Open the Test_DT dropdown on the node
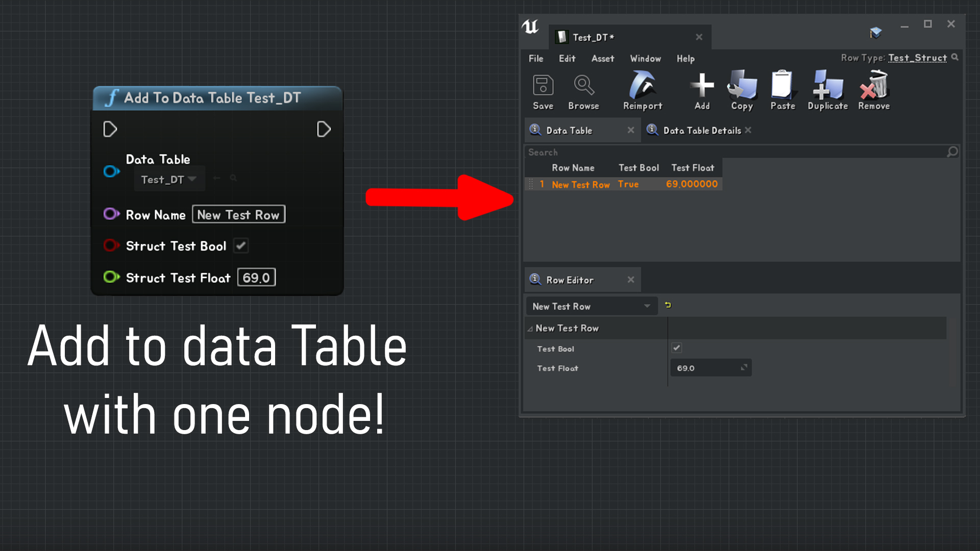The image size is (980, 551). pyautogui.click(x=192, y=179)
